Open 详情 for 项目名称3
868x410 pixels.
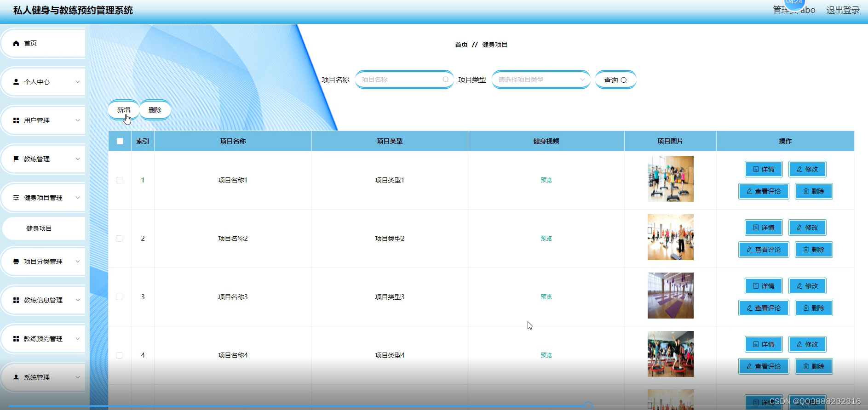tap(764, 286)
